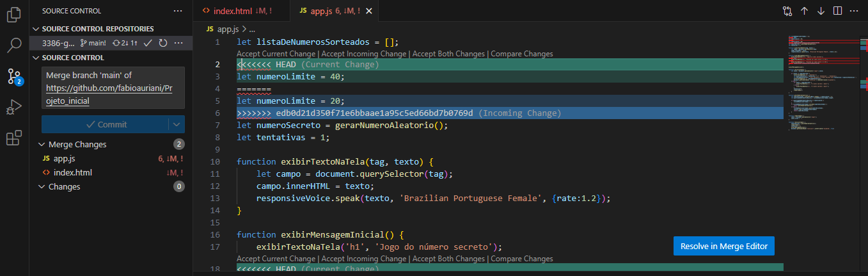Click 'let listaDeNumerosSorteados = [];' line
This screenshot has height=276, width=868.
click(318, 42)
